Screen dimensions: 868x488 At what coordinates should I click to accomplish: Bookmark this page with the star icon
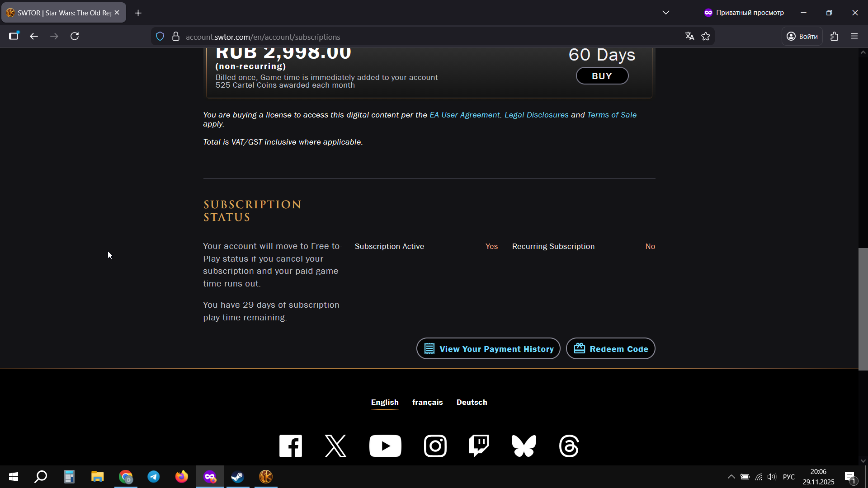pos(706,37)
